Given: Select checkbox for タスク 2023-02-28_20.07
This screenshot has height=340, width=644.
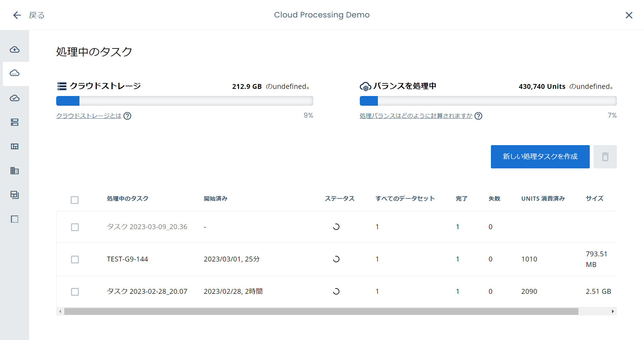Looking at the screenshot, I should (x=75, y=292).
